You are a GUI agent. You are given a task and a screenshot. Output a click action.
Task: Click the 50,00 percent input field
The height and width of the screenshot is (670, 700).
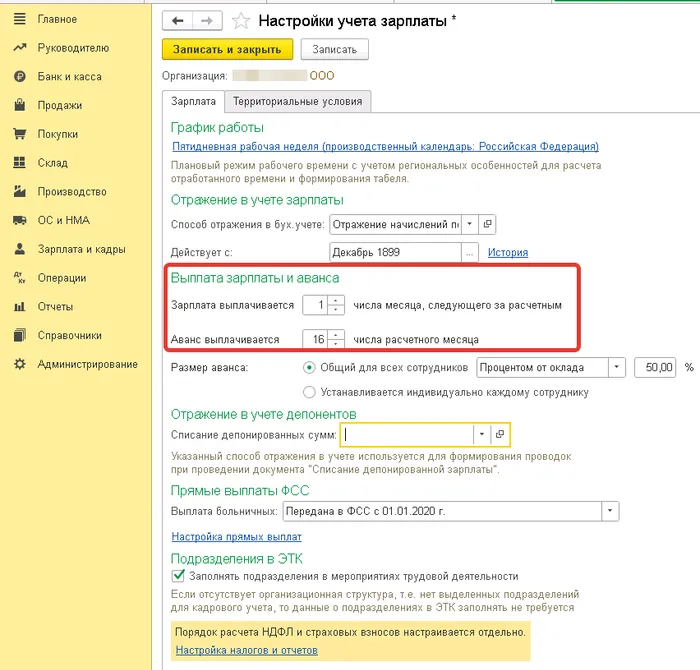tap(655, 368)
